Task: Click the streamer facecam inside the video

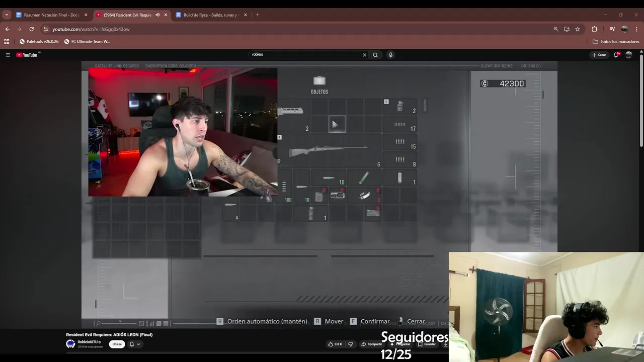Action: pos(183,132)
